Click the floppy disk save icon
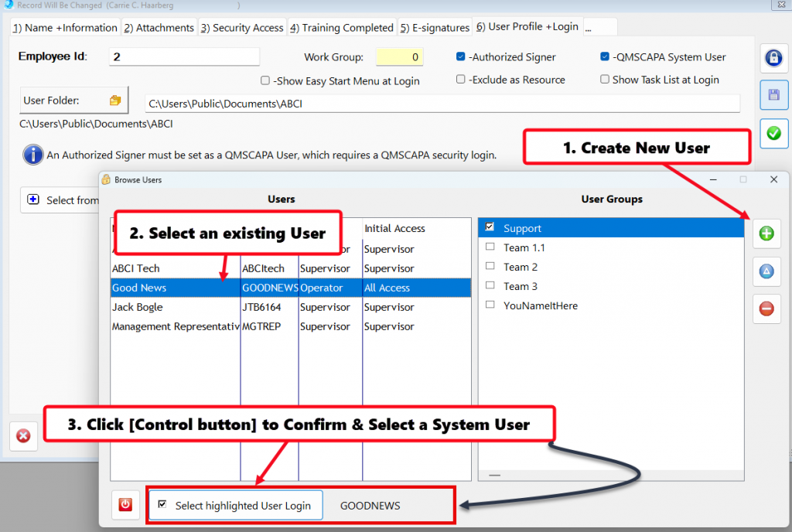This screenshot has height=532, width=792. click(773, 95)
